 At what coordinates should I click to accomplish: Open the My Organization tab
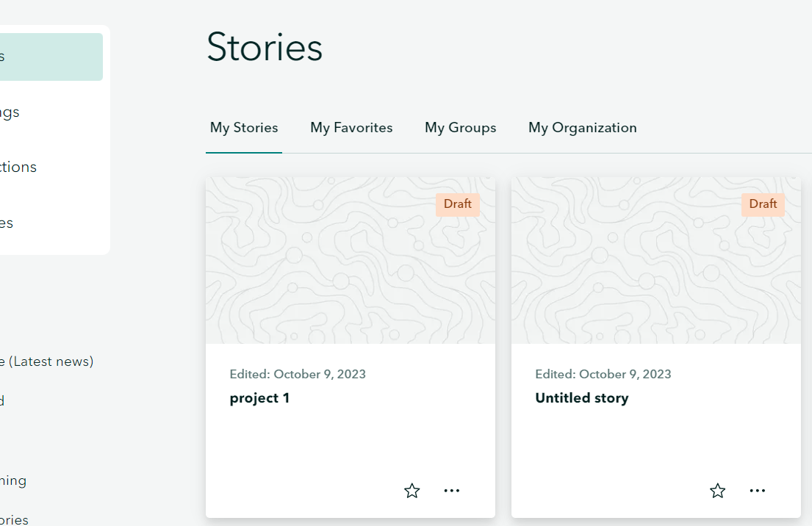[582, 127]
